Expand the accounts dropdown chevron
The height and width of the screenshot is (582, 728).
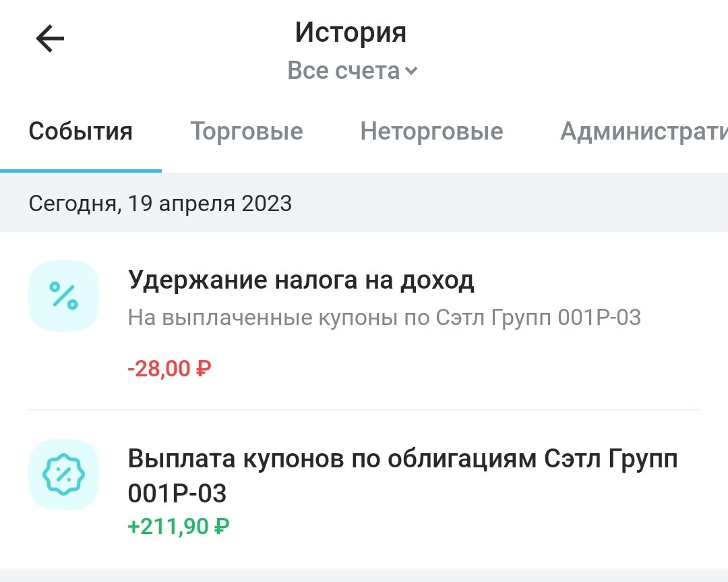click(x=412, y=70)
